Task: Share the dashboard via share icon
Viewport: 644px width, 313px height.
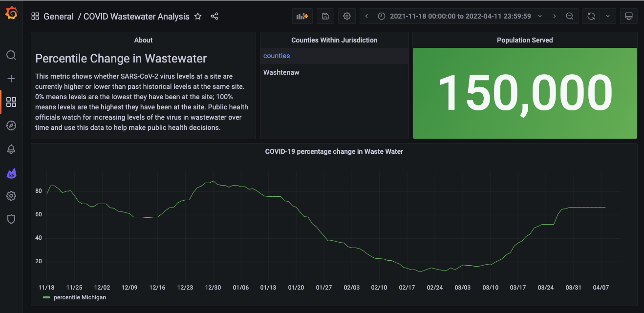Action: click(215, 16)
